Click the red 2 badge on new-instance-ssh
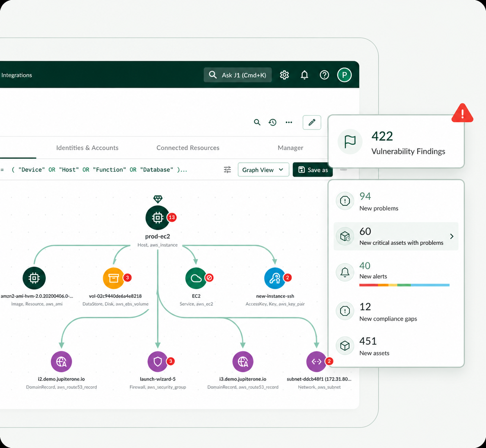 (287, 278)
